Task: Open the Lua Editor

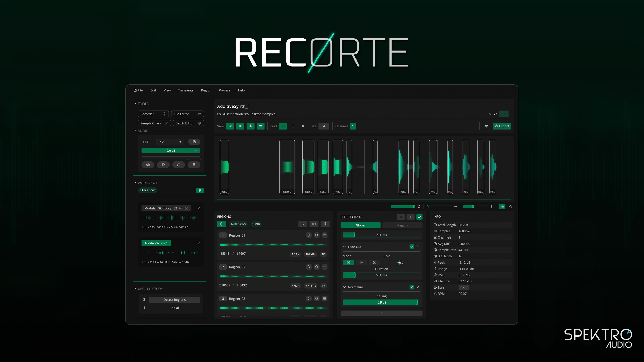Action: point(187,114)
